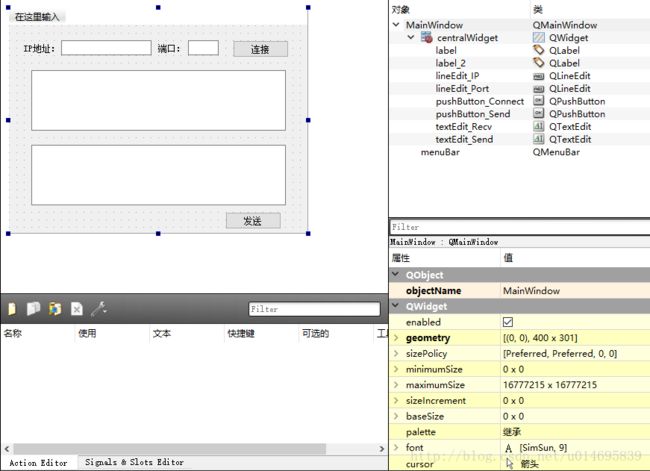Viewport: 650px width, 471px height.
Task: Click the maximumSize value '16777215 x 16777215'
Action: (x=550, y=385)
